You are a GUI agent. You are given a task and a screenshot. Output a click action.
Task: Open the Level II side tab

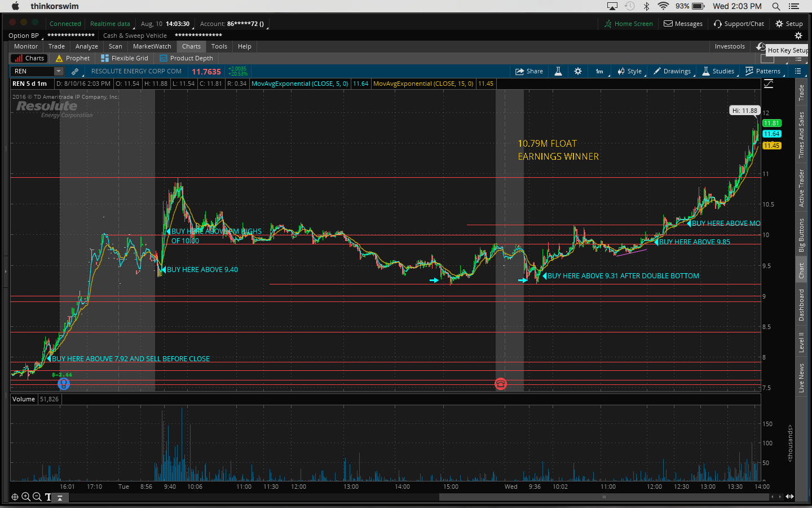[x=801, y=342]
